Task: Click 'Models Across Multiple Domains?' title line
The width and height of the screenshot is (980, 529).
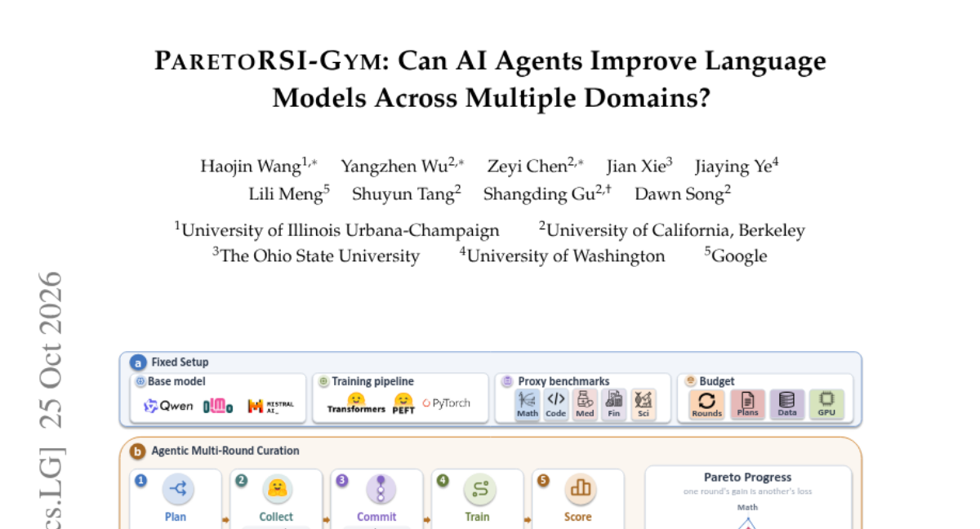Action: pos(491,98)
